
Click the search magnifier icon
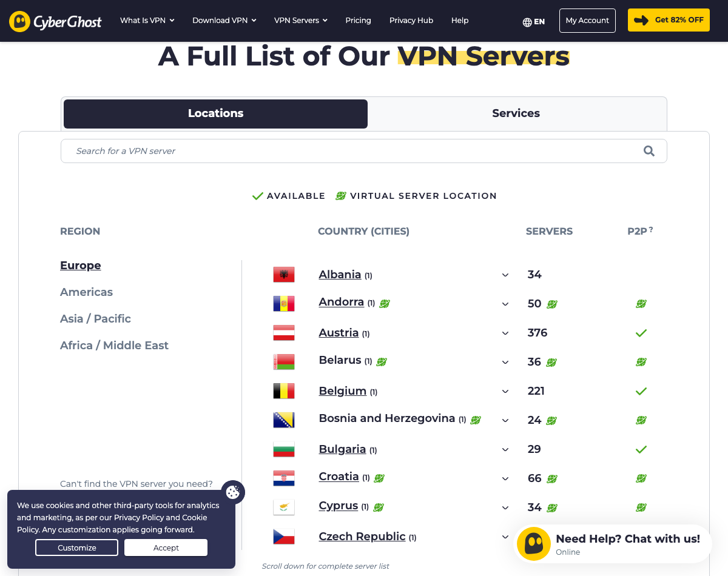649,151
